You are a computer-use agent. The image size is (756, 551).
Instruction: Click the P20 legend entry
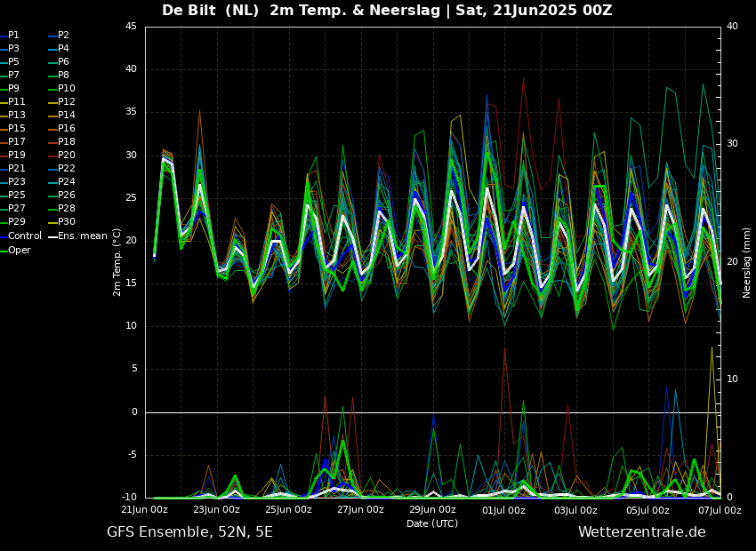tap(67, 156)
